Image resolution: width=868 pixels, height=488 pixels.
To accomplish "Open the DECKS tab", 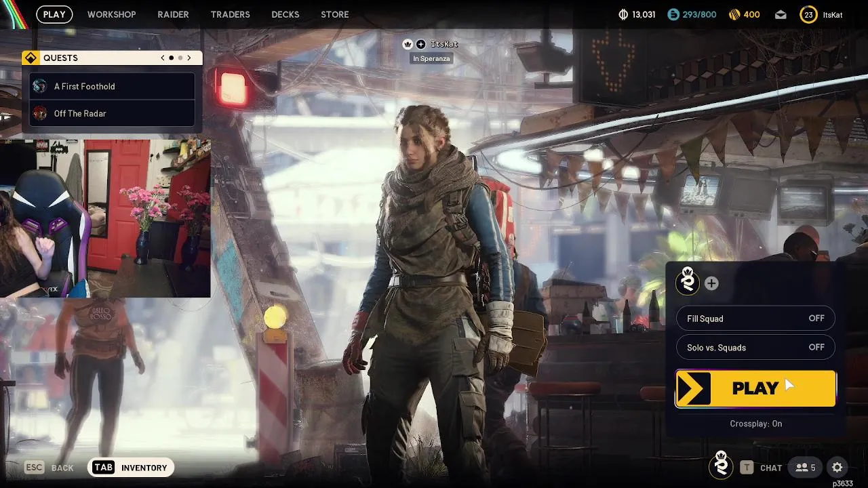I will 285,14.
